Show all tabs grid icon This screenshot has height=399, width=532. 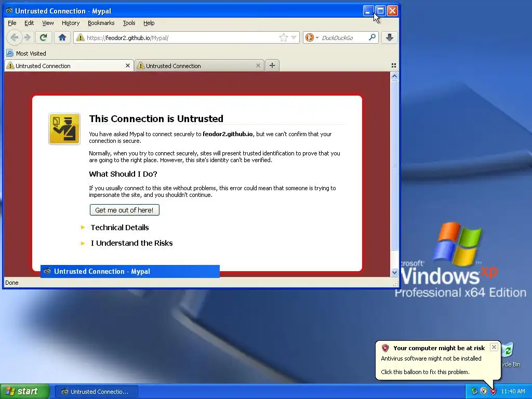394,65
